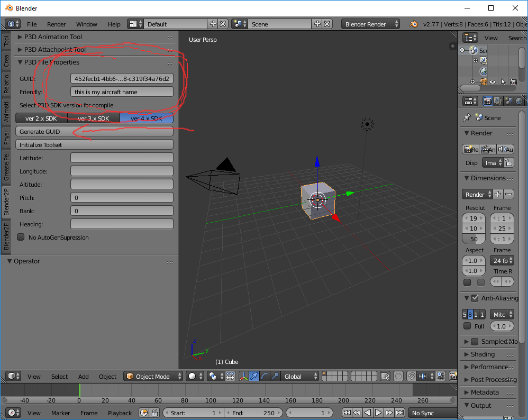Click inside the Latitude input field
The image size is (528, 420).
pos(122,158)
